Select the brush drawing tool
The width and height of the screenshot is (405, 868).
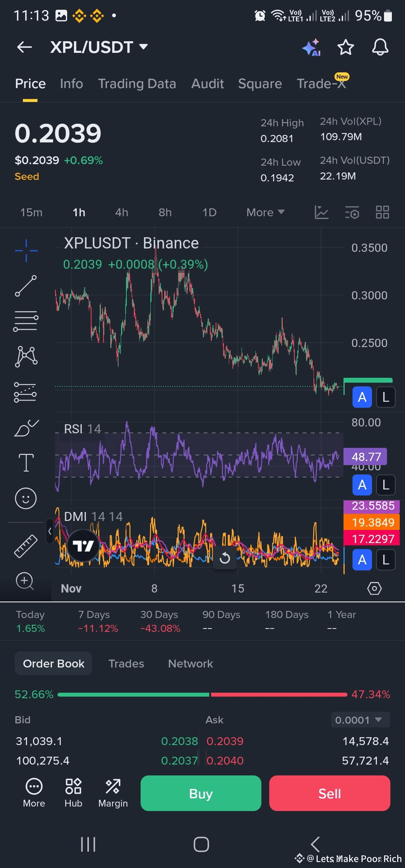click(x=26, y=428)
